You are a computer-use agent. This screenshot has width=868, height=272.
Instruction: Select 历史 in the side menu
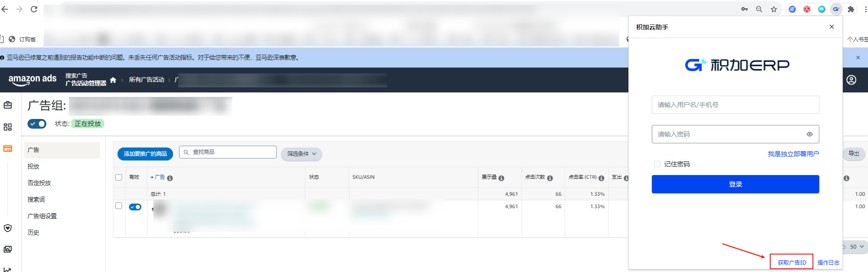[34, 232]
